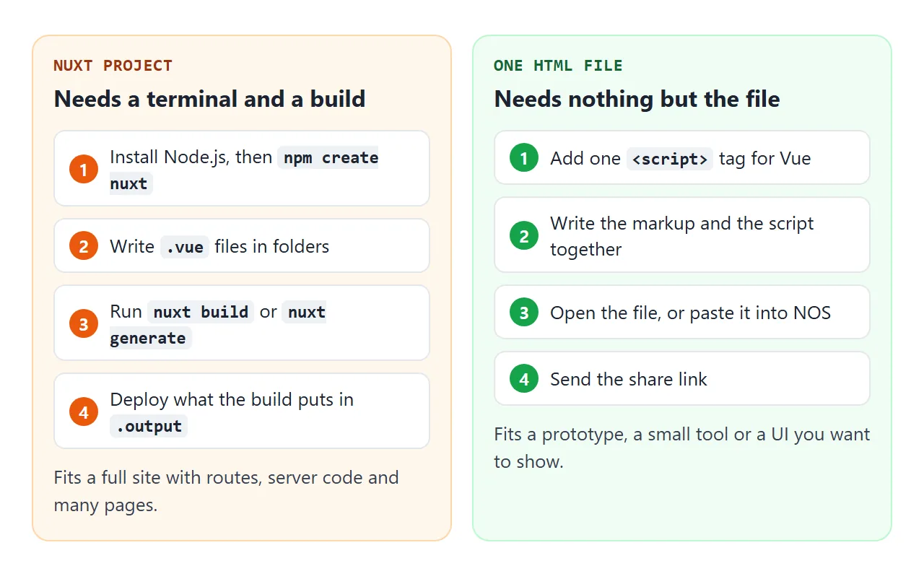Image resolution: width=924 pixels, height=579 pixels.
Task: Click the "<script>" code chip
Action: [x=670, y=158]
